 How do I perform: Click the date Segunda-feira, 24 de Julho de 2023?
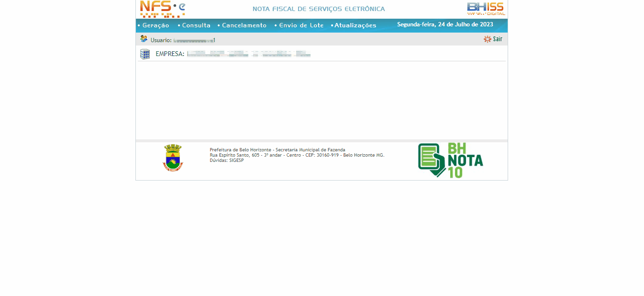click(x=445, y=24)
